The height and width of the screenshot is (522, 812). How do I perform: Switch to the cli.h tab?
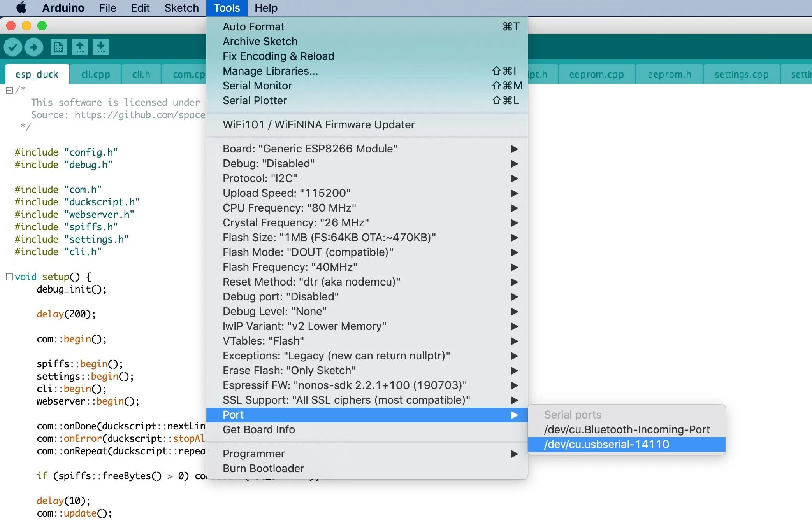coord(141,74)
